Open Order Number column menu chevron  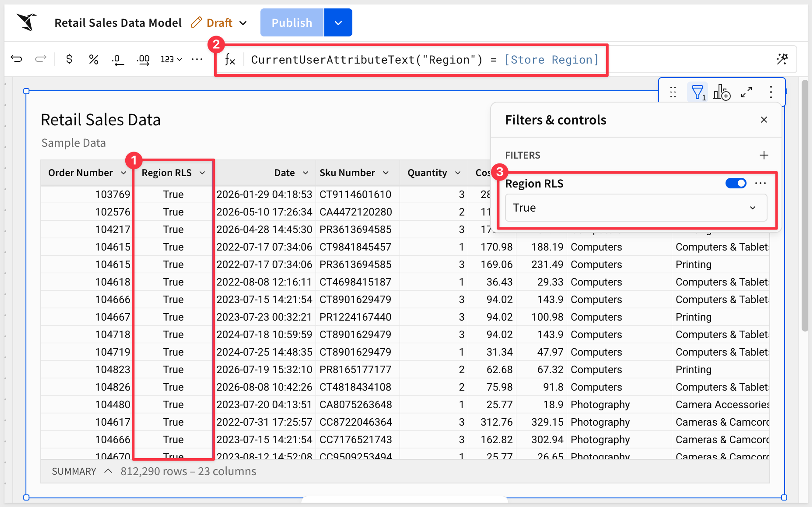(123, 173)
